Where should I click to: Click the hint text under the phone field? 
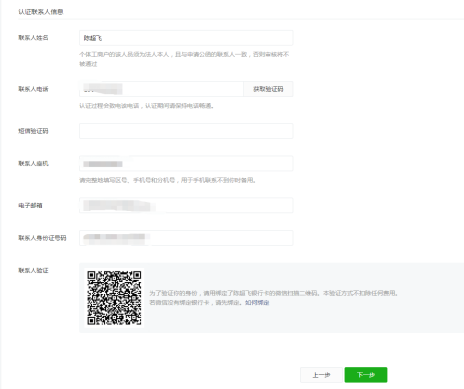pos(146,106)
